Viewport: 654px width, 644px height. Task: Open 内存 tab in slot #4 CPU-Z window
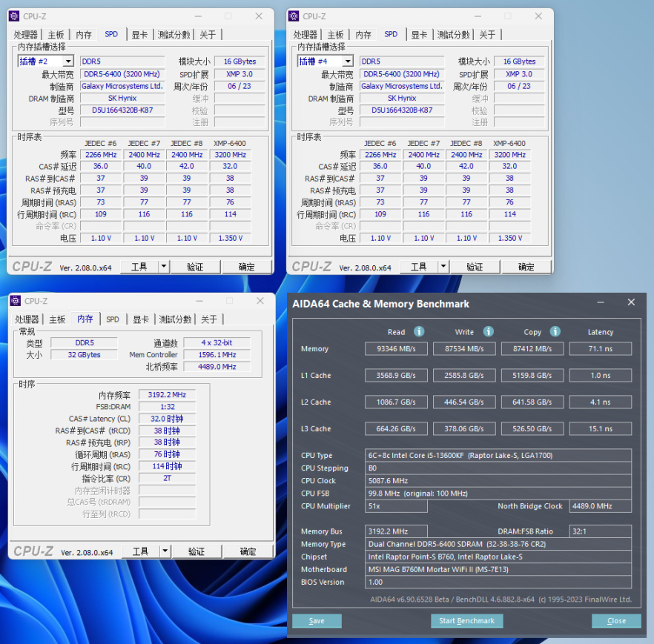(x=363, y=35)
